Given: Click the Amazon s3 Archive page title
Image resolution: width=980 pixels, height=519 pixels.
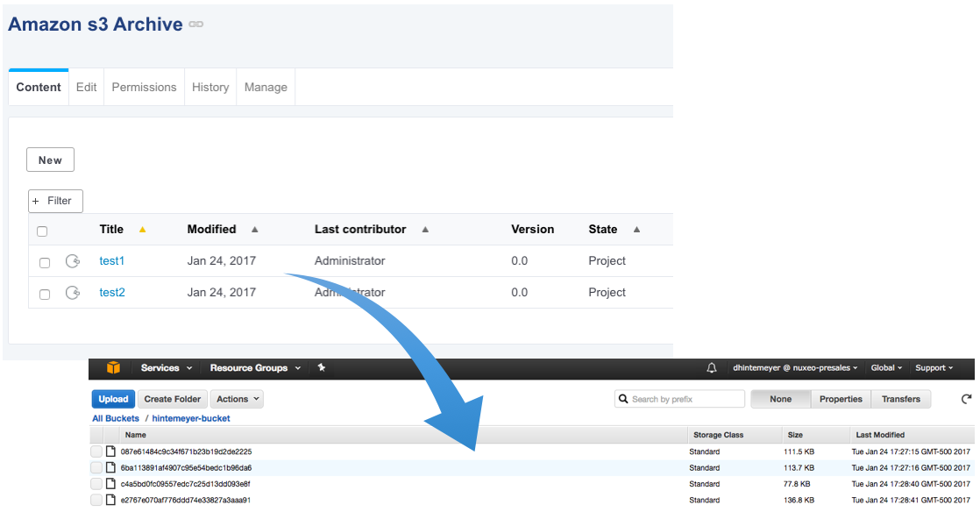Looking at the screenshot, I should (95, 25).
